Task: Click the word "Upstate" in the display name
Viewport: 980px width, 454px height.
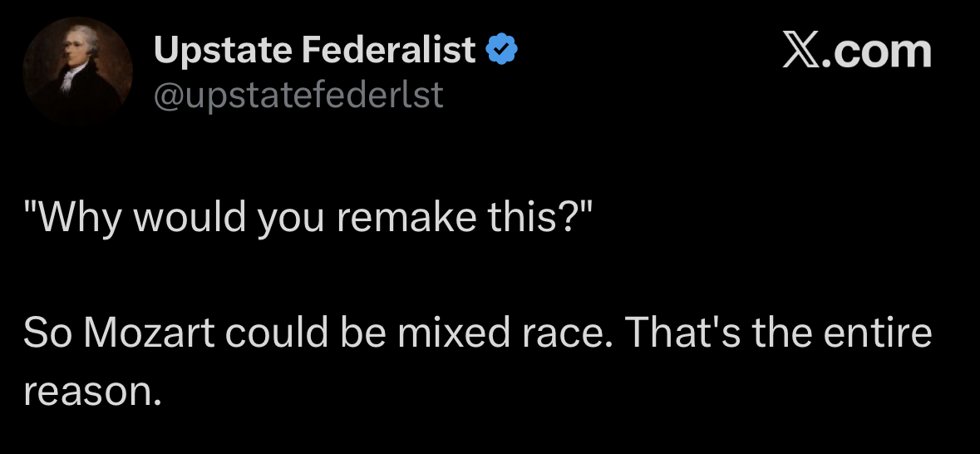Action: pyautogui.click(x=222, y=52)
